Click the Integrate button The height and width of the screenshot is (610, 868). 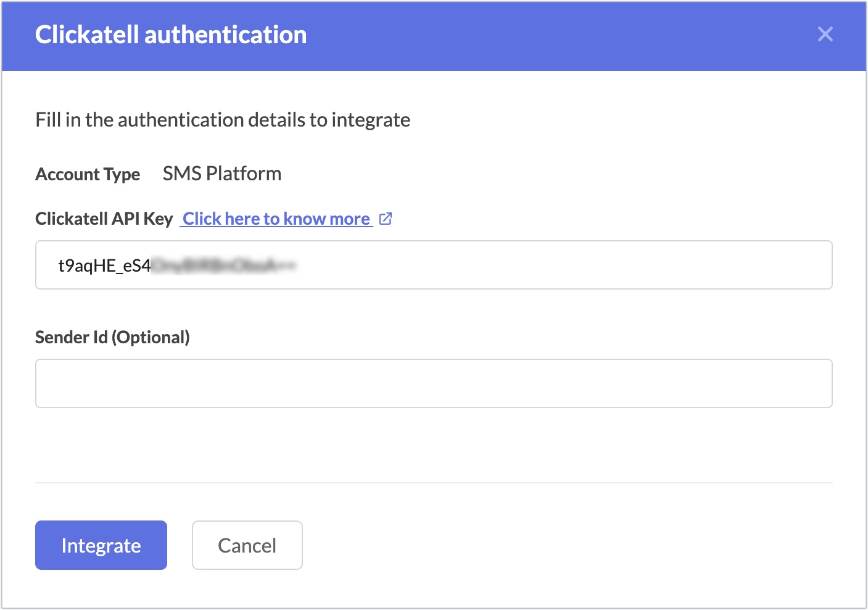pos(101,545)
